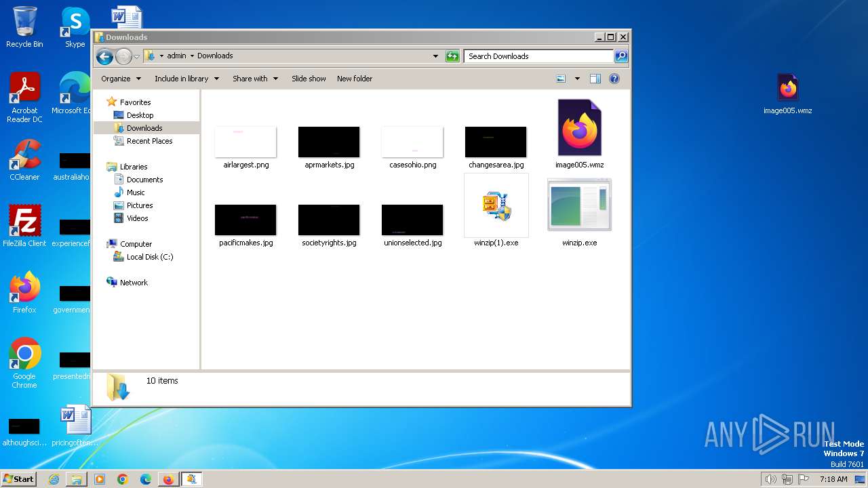Click the clock showing 7:18 AM
Screen dimensions: 868x488
click(833, 479)
